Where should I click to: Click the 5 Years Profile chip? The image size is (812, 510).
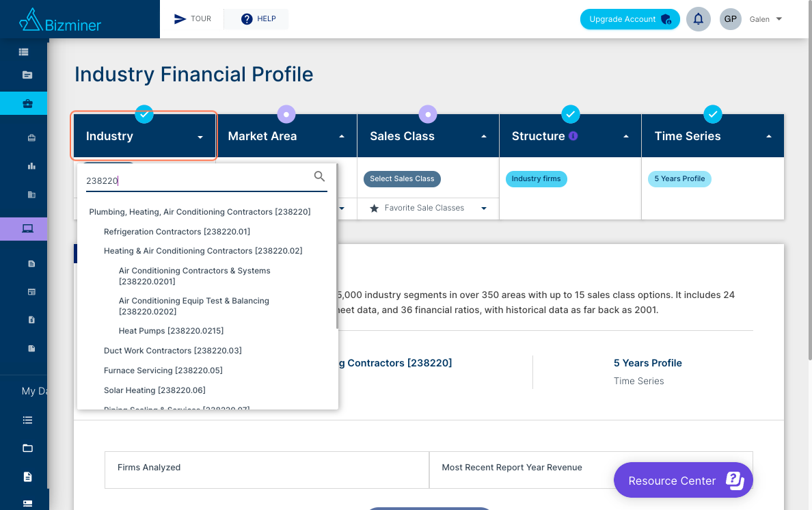(x=679, y=178)
